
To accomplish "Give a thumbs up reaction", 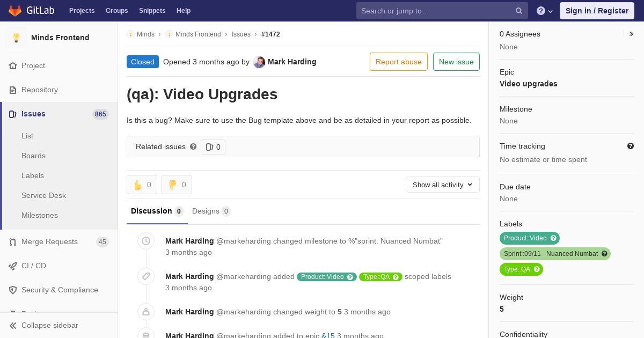I will tap(142, 185).
